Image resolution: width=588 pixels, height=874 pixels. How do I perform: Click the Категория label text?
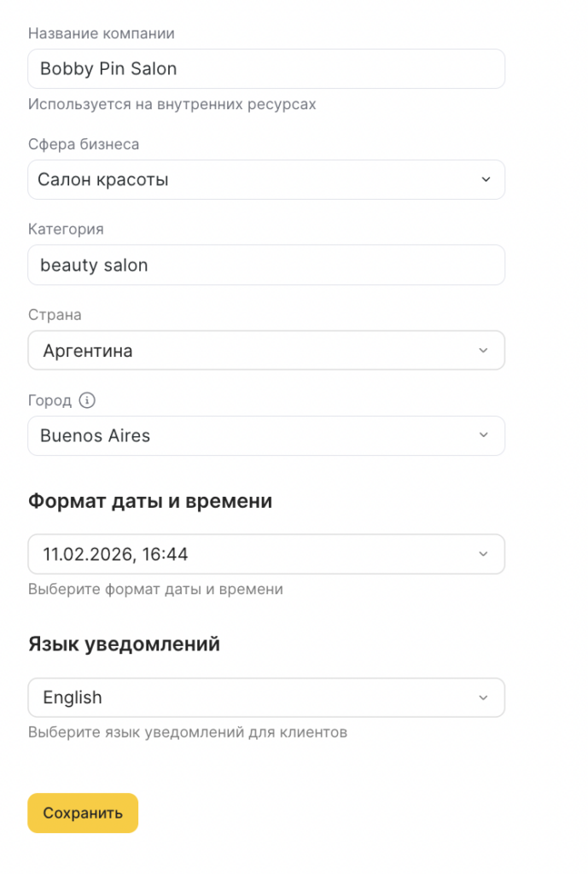[66, 229]
